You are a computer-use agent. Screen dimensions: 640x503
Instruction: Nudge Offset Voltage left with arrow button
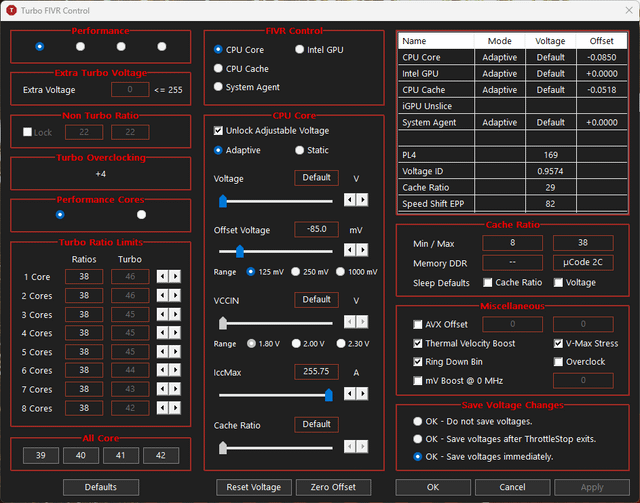(x=350, y=250)
